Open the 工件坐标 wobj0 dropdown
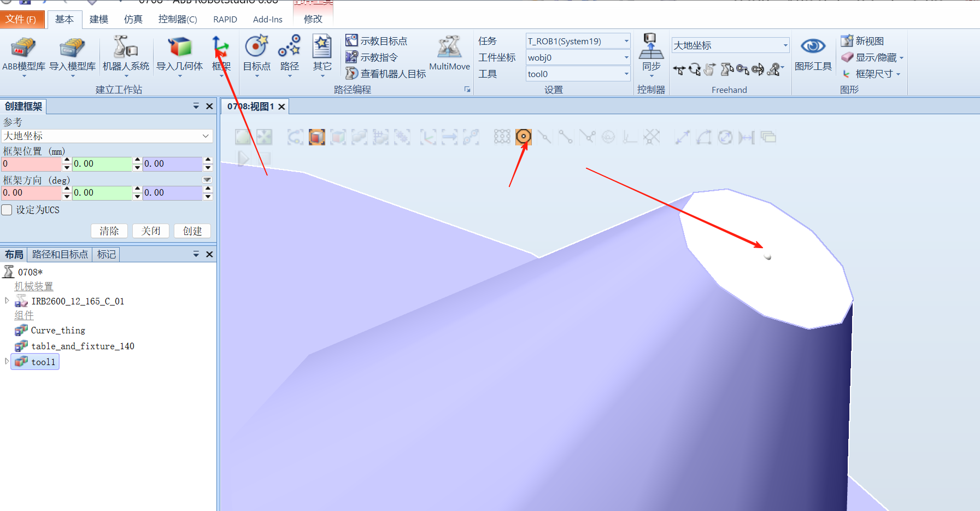Screen dimensions: 980x511 click(578, 57)
